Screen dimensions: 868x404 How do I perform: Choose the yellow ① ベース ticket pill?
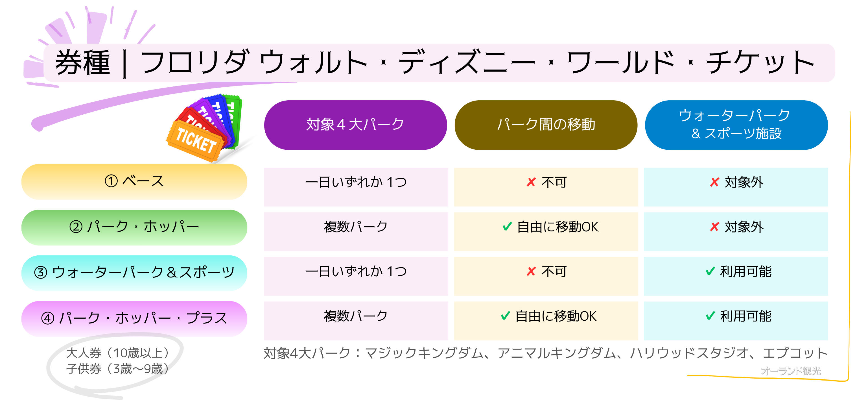(x=134, y=181)
